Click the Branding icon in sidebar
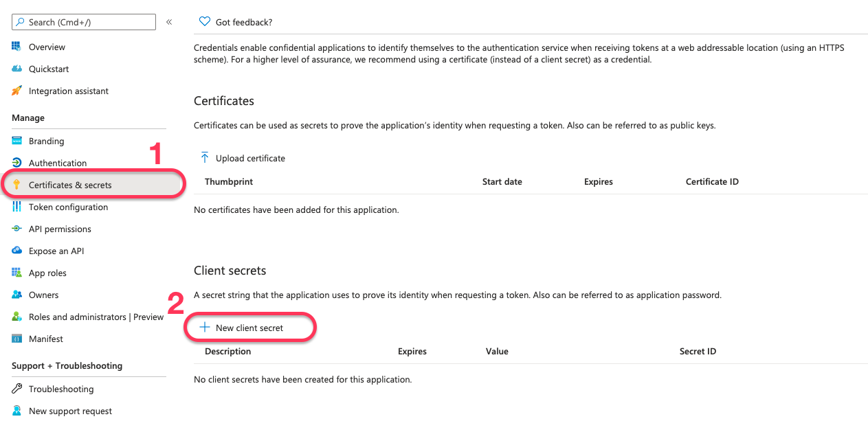Screen dimensions: 868x432 [x=17, y=141]
